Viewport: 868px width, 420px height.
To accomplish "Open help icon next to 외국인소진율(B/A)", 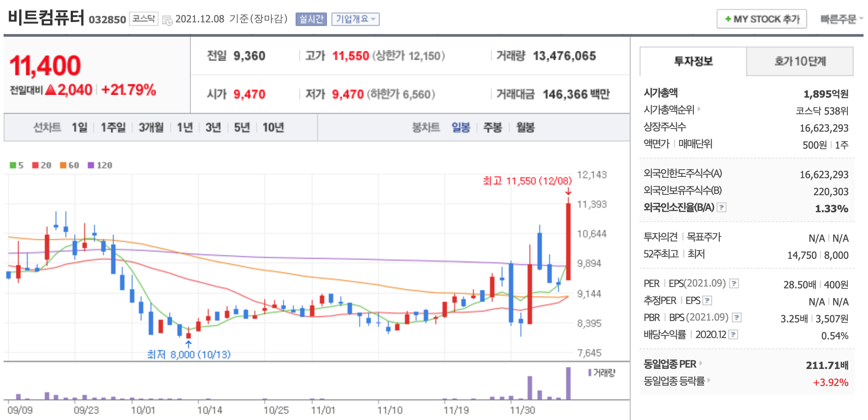I will pyautogui.click(x=722, y=207).
